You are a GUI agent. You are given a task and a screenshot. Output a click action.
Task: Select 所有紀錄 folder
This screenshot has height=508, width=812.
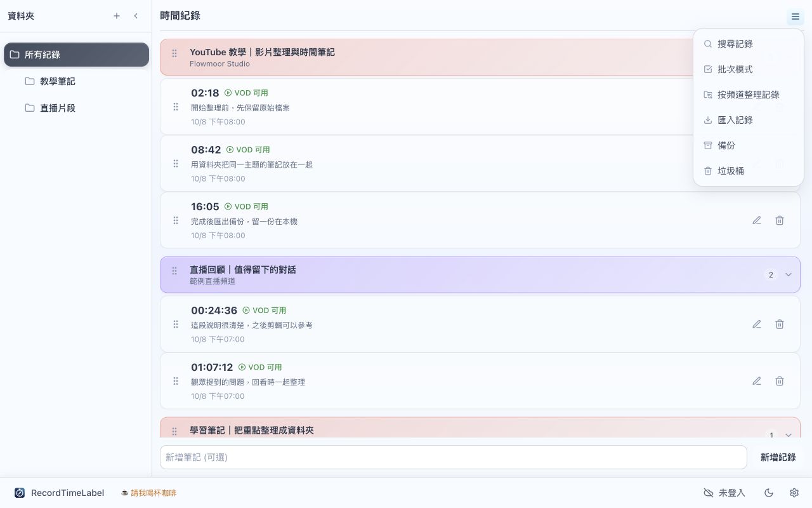click(x=76, y=55)
